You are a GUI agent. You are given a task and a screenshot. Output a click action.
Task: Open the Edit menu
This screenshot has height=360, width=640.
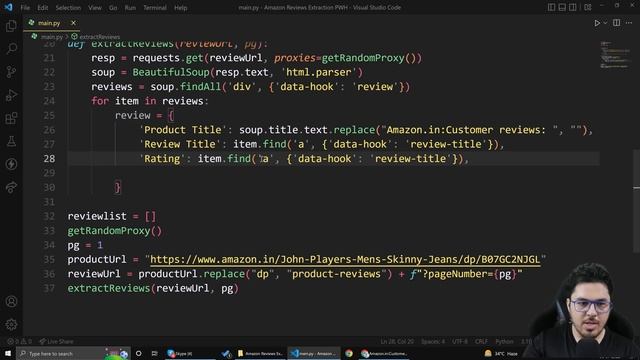[x=42, y=8]
